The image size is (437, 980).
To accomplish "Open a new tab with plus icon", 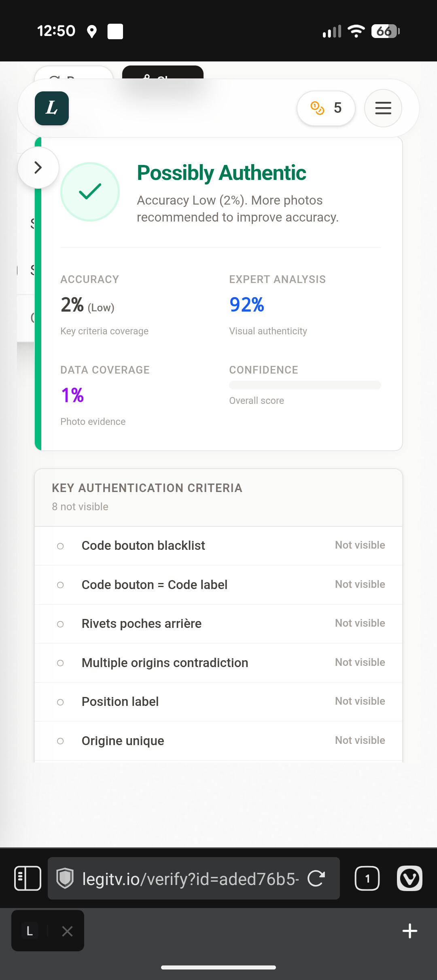I will coord(409,931).
